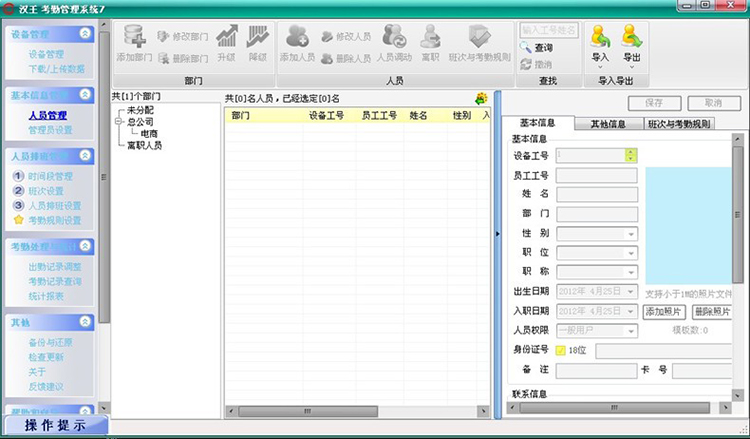Click the Delete Department (删除部门) icon
Image resolution: width=750 pixels, height=439 pixels.
tap(164, 58)
